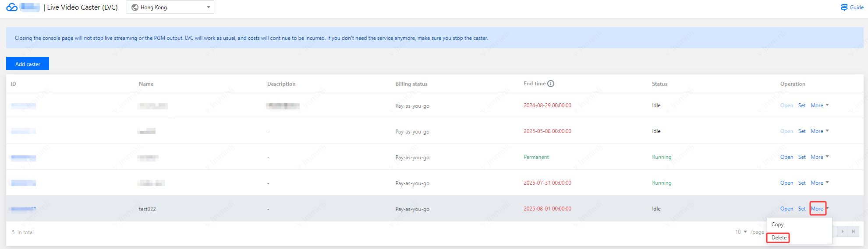
Task: Click Set for the 2025-05-08 caster
Action: (802, 131)
